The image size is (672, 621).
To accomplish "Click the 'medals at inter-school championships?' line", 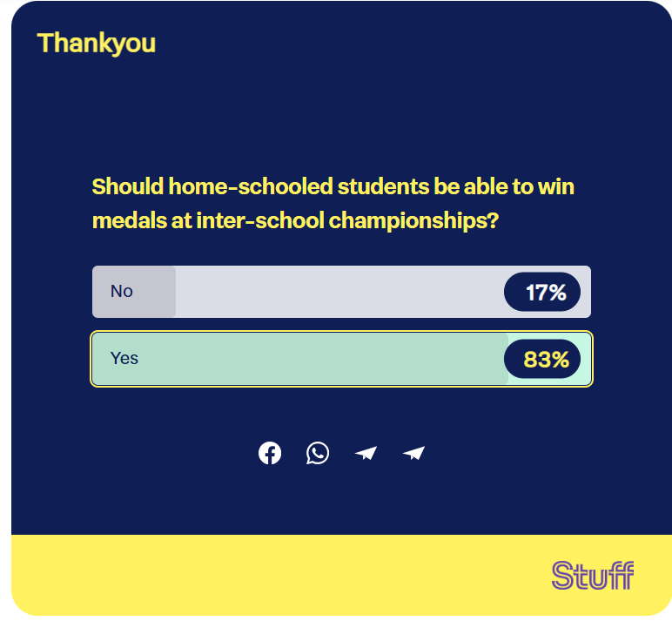I will [x=295, y=220].
